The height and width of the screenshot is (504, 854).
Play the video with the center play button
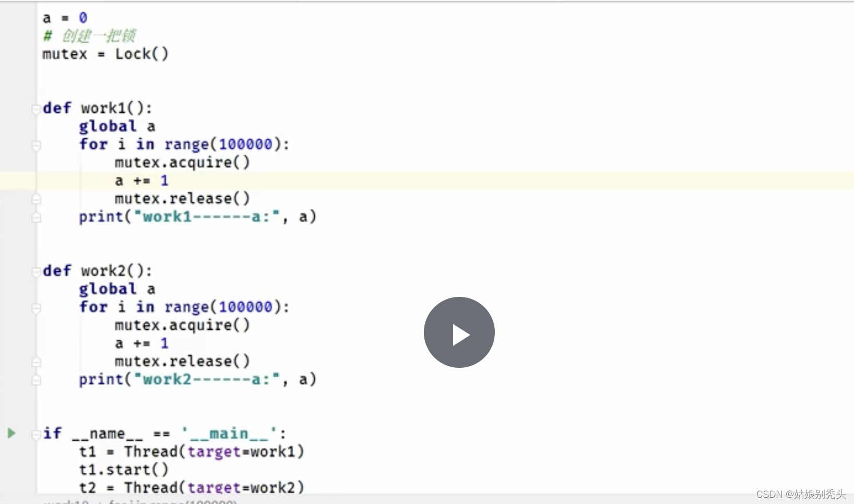tap(459, 332)
